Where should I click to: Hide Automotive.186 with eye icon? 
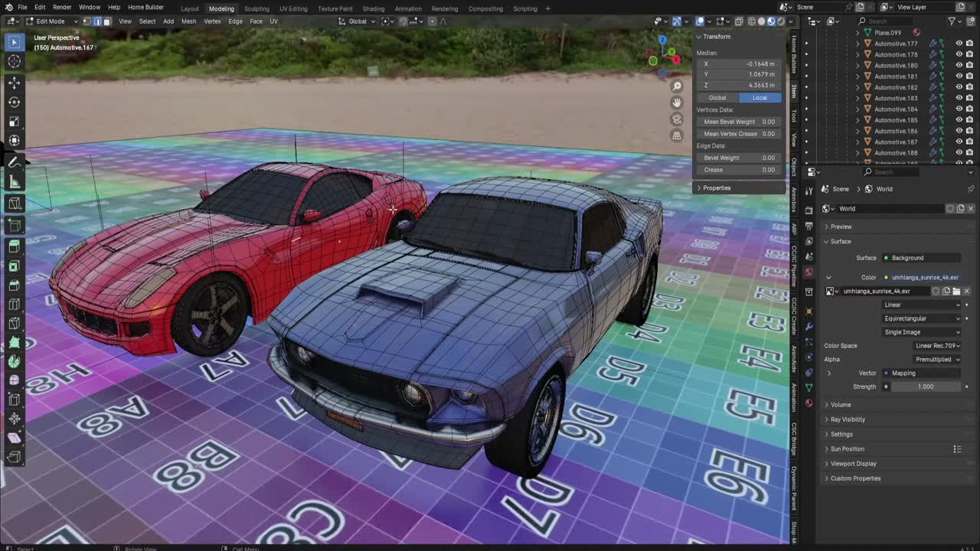click(959, 131)
